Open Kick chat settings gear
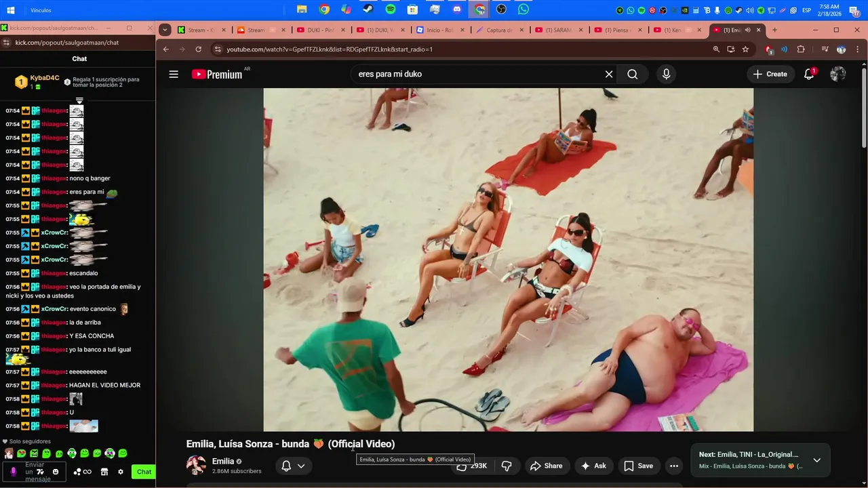Viewport: 868px width, 488px height. coord(121,472)
